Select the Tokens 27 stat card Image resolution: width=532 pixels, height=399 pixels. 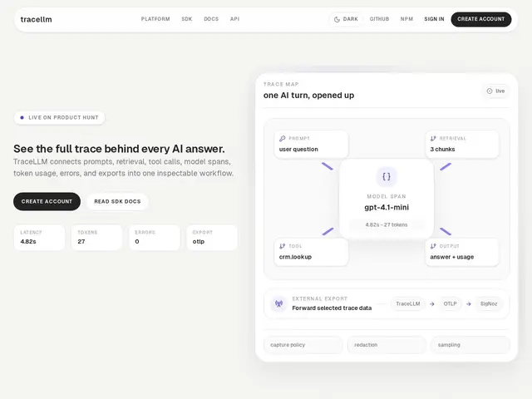click(96, 237)
